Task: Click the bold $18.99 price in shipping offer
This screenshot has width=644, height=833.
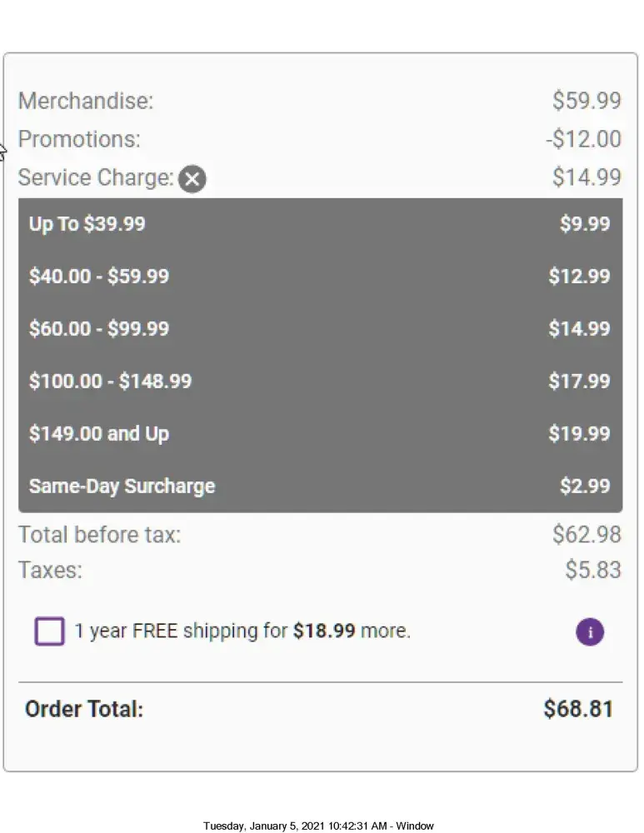Action: (x=324, y=631)
